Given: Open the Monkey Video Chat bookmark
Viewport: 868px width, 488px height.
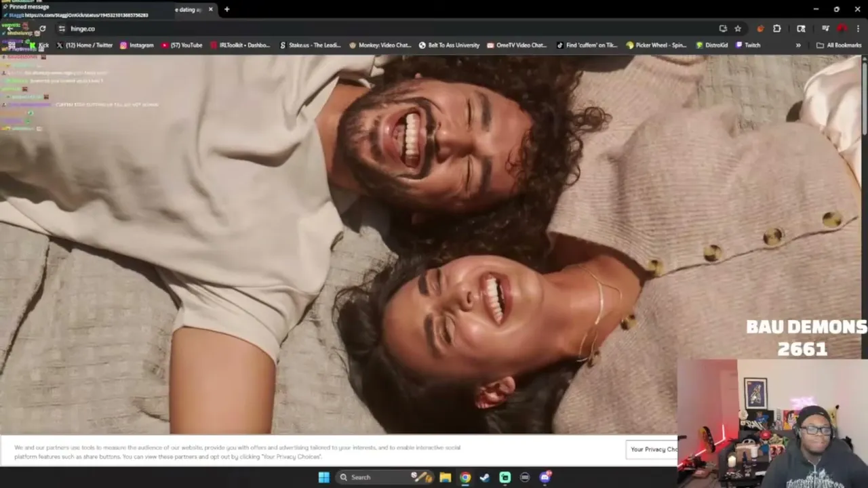Looking at the screenshot, I should click(x=380, y=45).
